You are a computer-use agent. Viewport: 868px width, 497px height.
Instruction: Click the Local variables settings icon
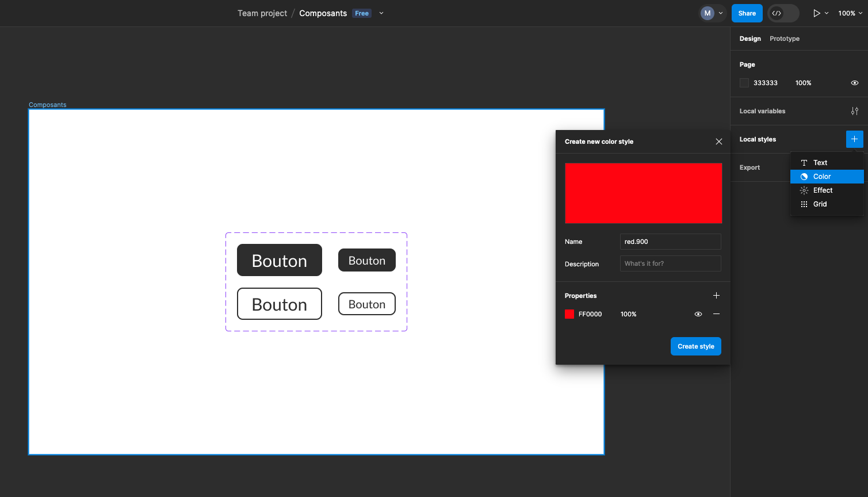point(854,111)
